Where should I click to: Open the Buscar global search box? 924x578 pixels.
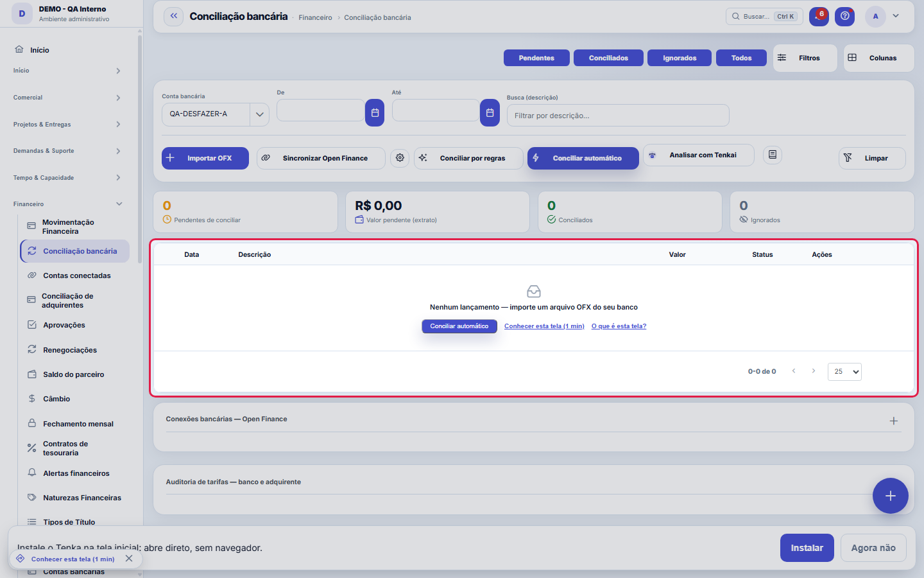coord(764,16)
